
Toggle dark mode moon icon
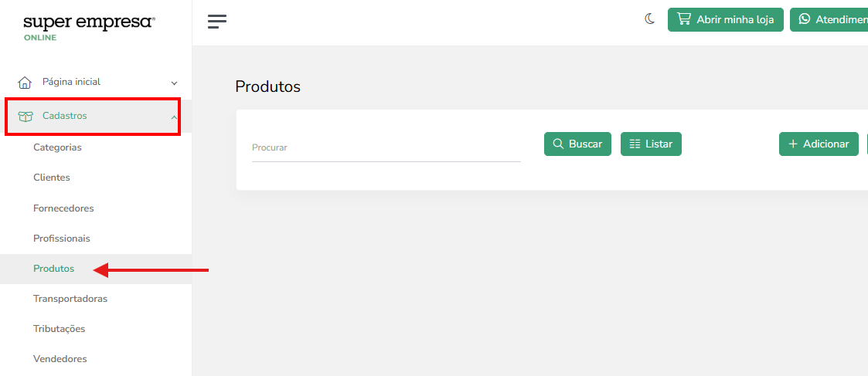(x=650, y=19)
